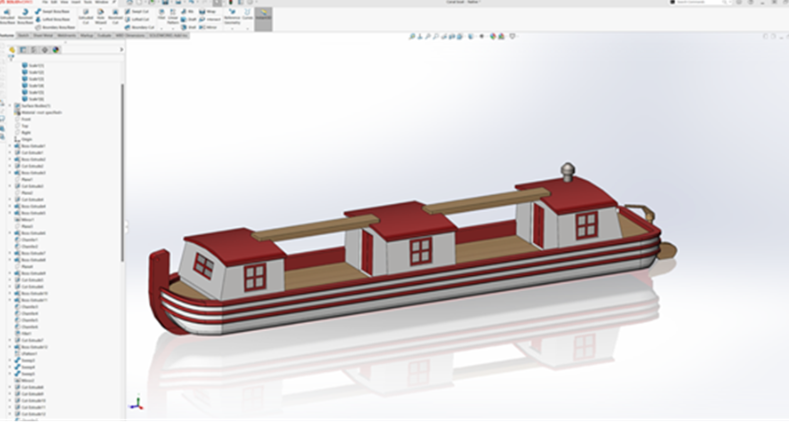789x431 pixels.
Task: Open the ConfigurationManager tab icon
Action: pyautogui.click(x=33, y=49)
